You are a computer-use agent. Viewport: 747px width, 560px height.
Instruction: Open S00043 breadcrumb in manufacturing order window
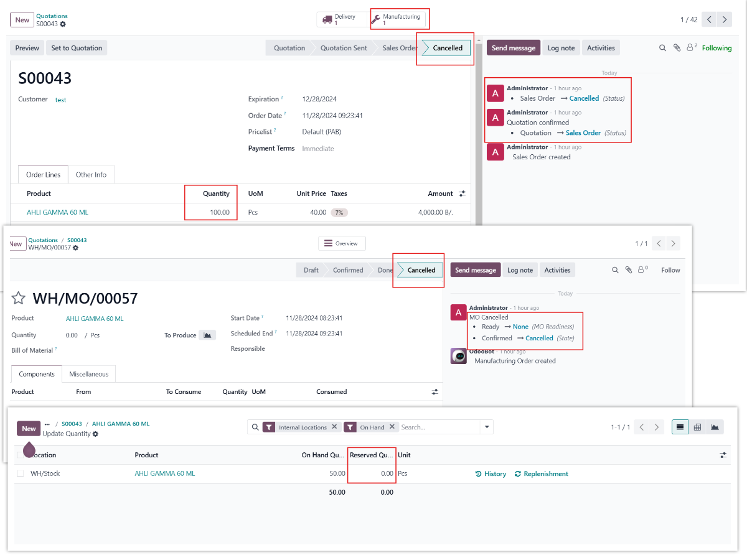click(x=77, y=240)
